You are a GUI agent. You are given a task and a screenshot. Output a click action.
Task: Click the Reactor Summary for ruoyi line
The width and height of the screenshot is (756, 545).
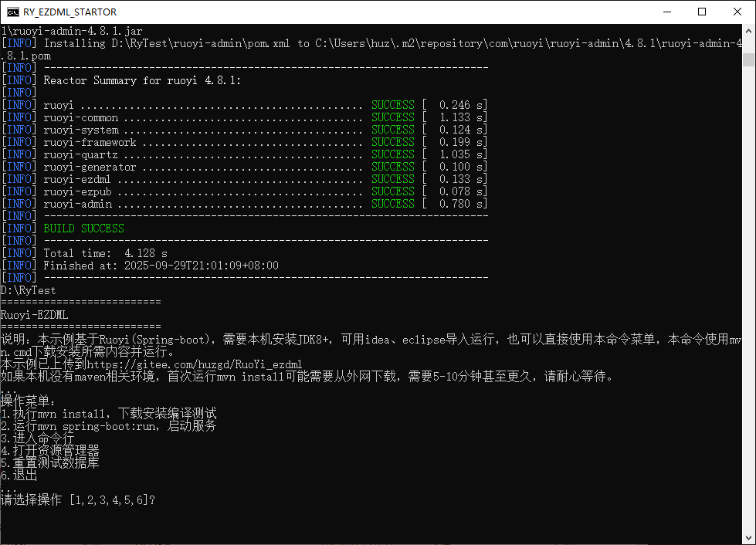tap(142, 80)
